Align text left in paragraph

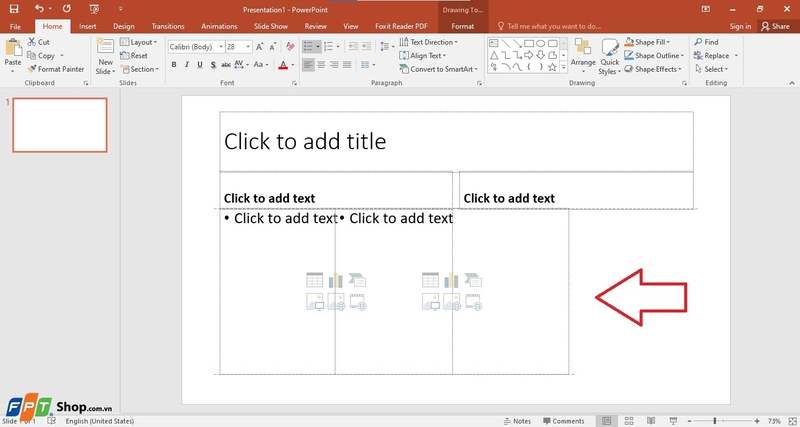308,65
